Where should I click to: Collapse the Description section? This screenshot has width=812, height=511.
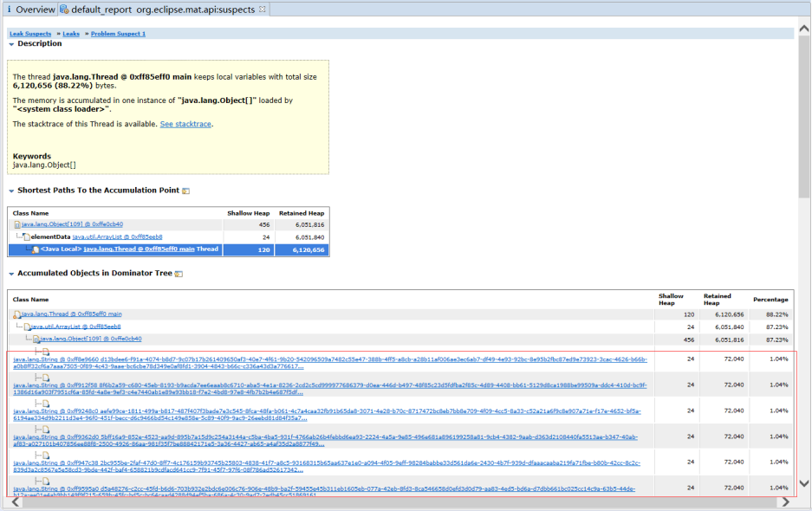tap(11, 44)
